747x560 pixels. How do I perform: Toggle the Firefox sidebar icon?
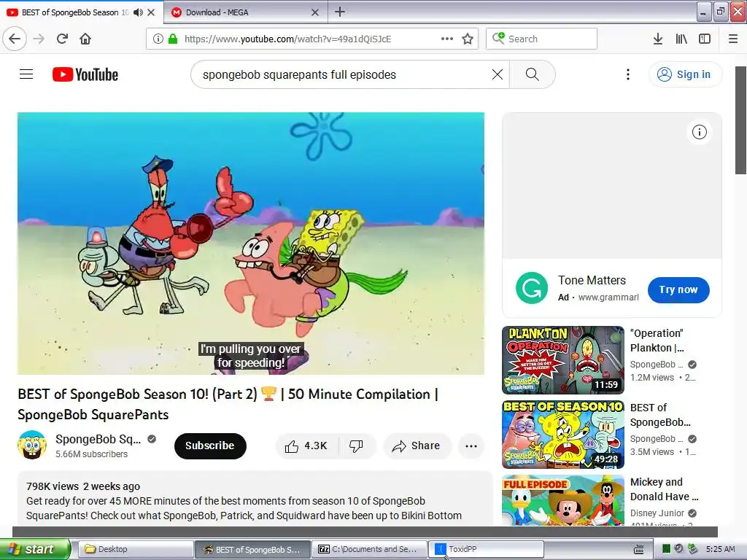[705, 39]
